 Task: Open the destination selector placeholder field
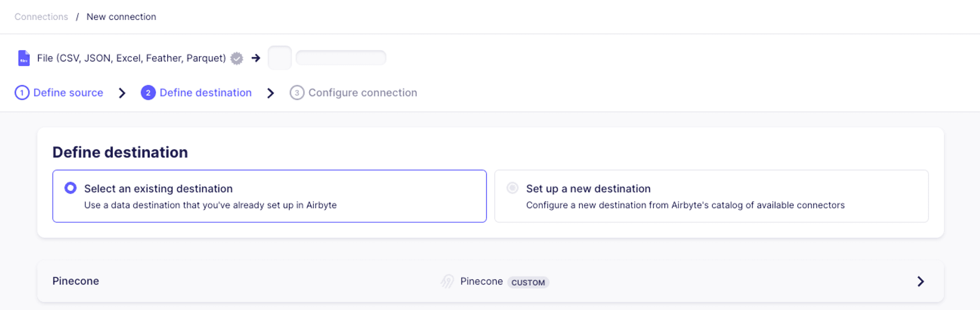[341, 57]
